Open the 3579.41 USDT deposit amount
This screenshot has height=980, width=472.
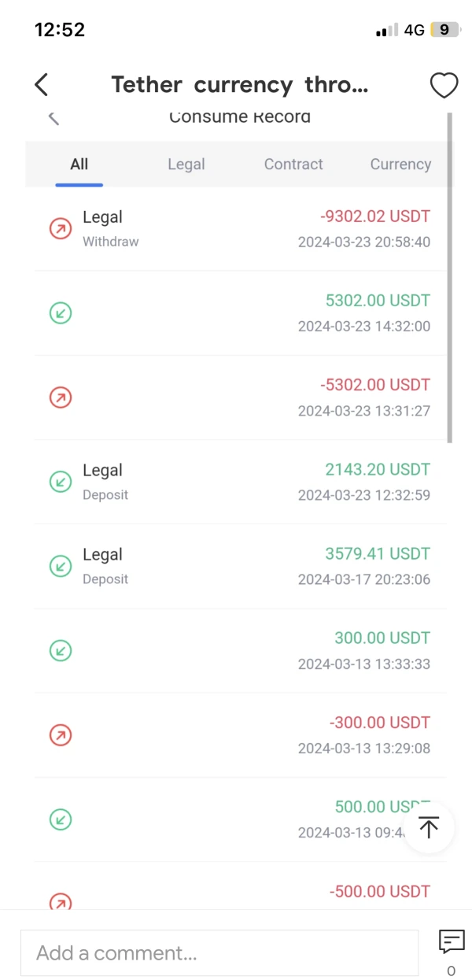(x=378, y=554)
